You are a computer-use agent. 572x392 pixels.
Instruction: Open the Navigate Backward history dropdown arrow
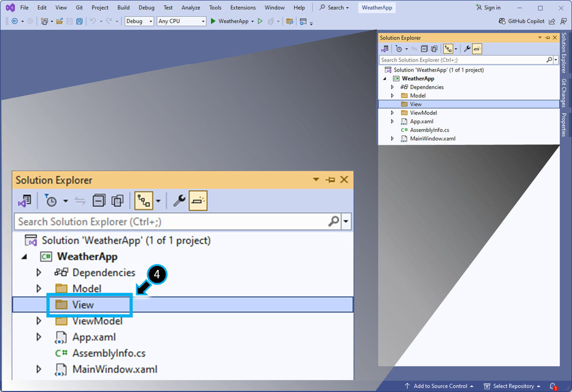23,21
